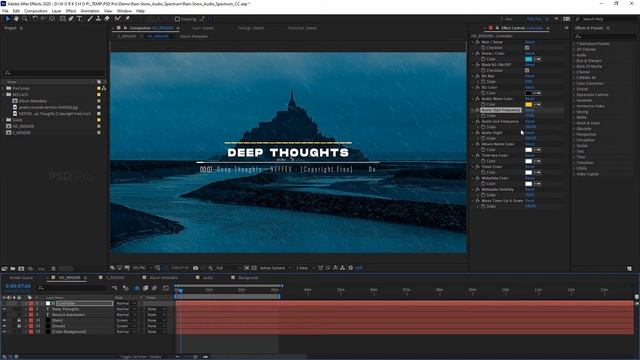640x360 pixels.
Task: Select the Hand tool
Action: point(16,19)
